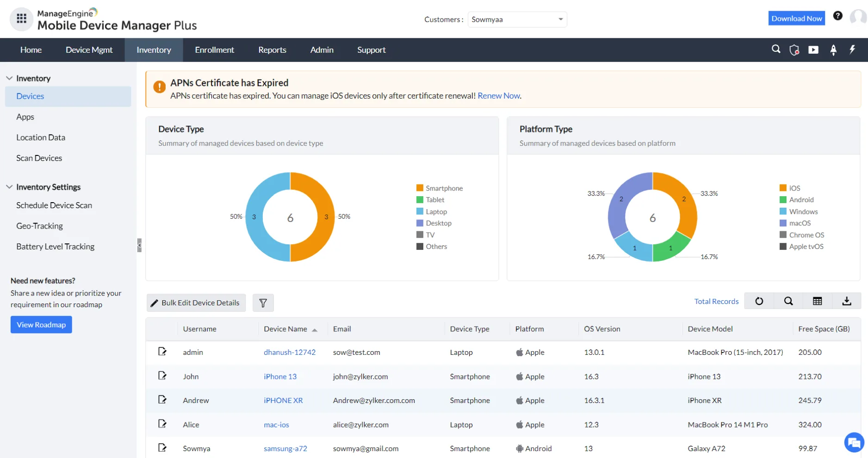
Task: Click the Download Now button
Action: pos(796,19)
